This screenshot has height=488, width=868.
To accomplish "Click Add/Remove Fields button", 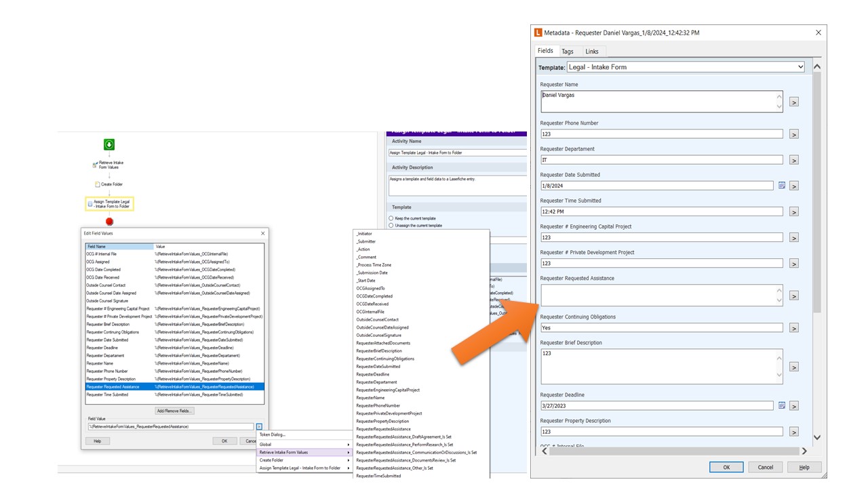I will tap(175, 411).
